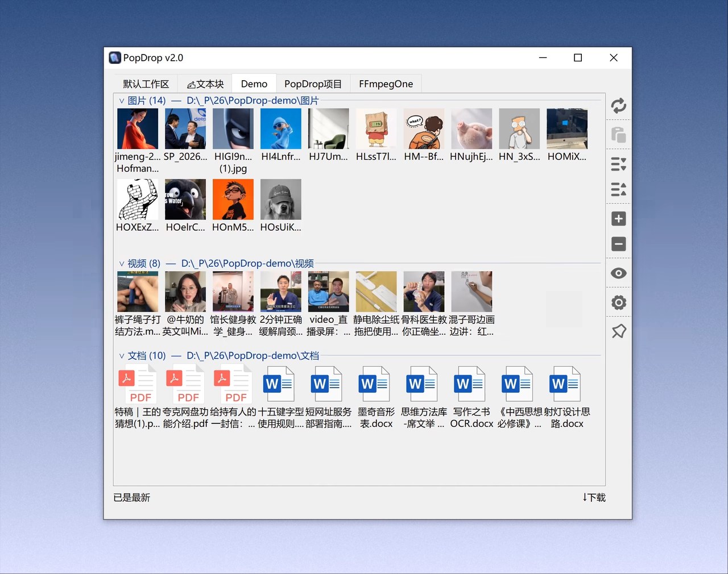Click the minus remove icon
Image resolution: width=728 pixels, height=574 pixels.
(x=619, y=244)
